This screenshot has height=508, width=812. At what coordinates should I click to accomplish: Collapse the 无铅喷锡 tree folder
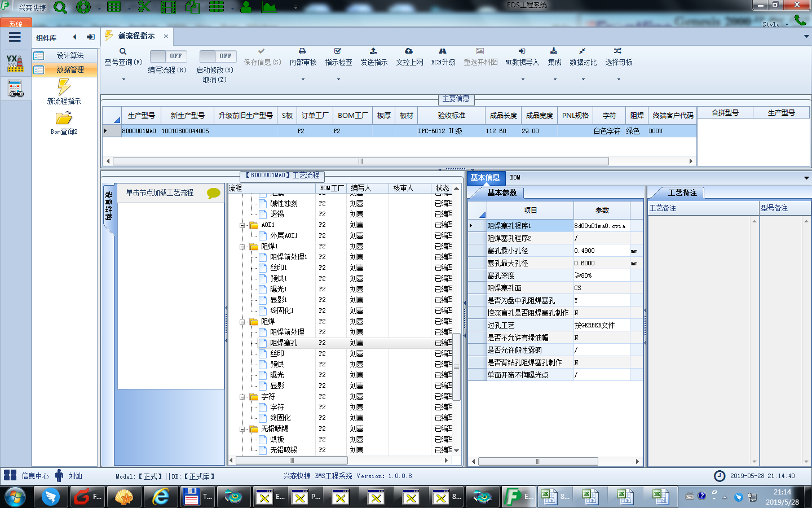242,429
